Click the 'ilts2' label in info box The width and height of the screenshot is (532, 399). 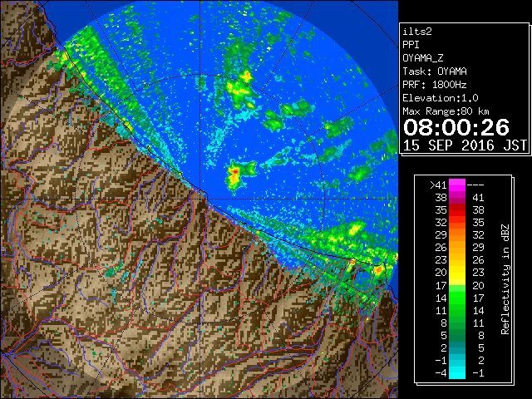click(417, 32)
